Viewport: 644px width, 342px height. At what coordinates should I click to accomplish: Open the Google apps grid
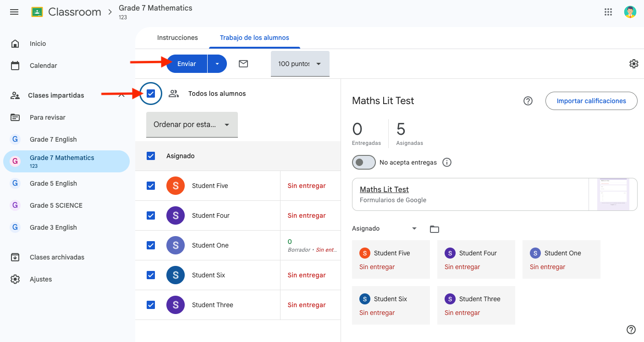click(x=608, y=12)
